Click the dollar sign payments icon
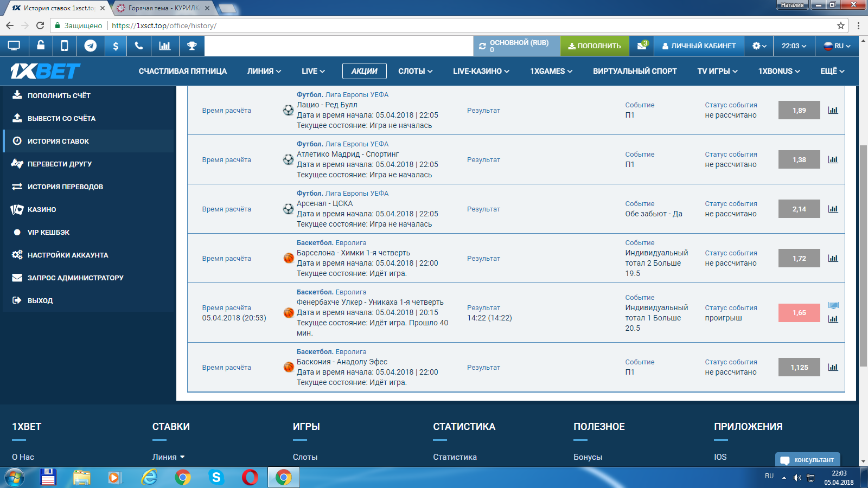868x488 pixels. tap(116, 46)
